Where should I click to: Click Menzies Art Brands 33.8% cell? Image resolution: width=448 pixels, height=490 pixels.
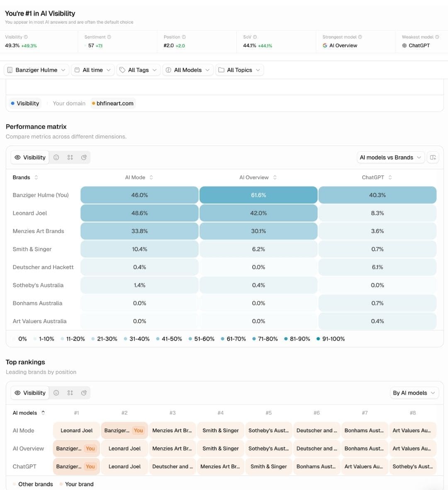139,231
